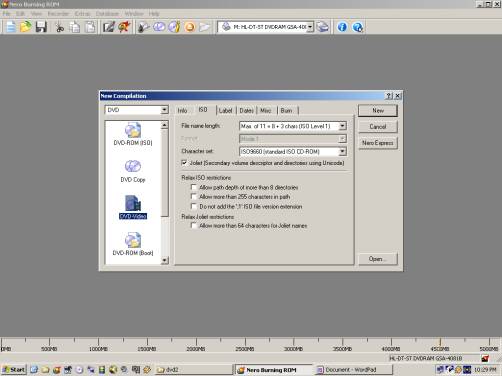This screenshot has height=376, width=502.
Task: Click the red status icon near drive name
Action: (485, 358)
